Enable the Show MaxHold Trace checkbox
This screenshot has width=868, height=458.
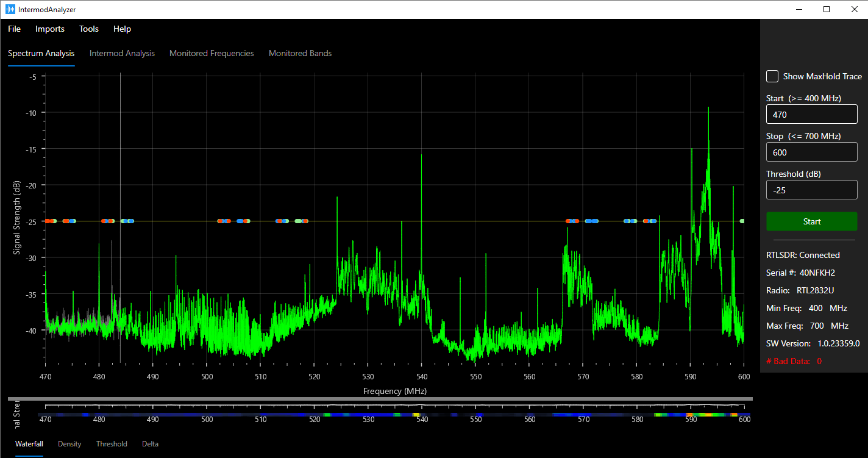point(772,76)
